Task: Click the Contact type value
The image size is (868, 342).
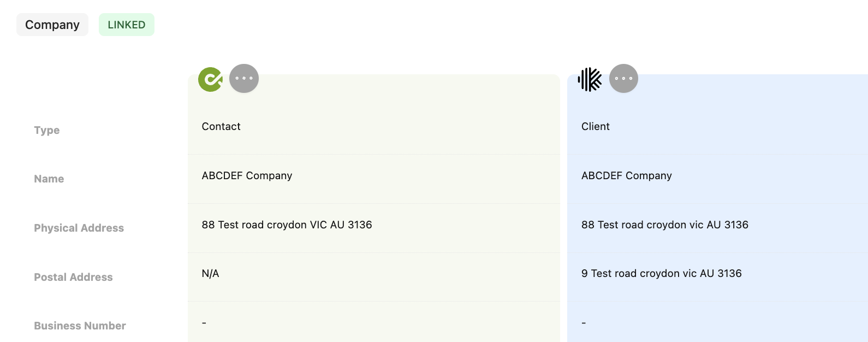Action: [221, 126]
